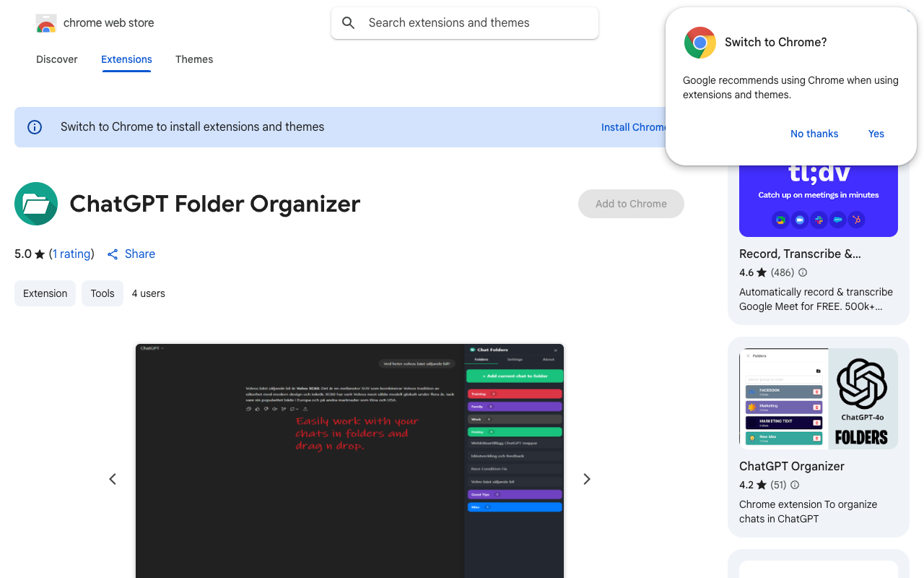
Task: Open the ChatGPT Organizer card thumbnail
Action: (x=818, y=398)
